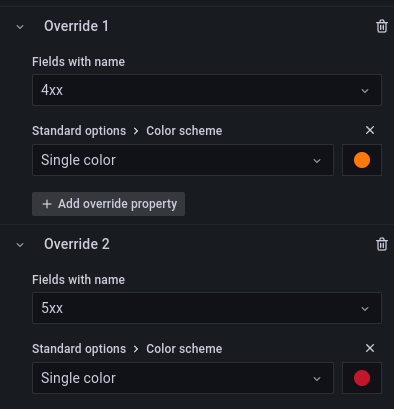Screen dimensions: 394x409
Task: Click dropdown arrow in 4xx field selector
Action: coord(365,91)
